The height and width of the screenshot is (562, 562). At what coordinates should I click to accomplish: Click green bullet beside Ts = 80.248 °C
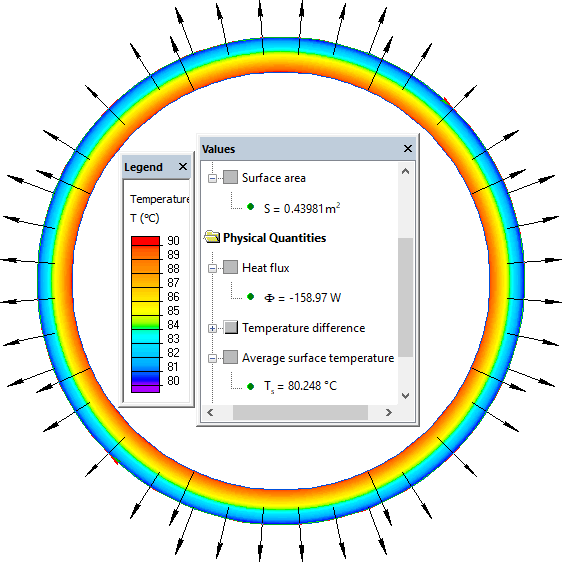pos(251,386)
